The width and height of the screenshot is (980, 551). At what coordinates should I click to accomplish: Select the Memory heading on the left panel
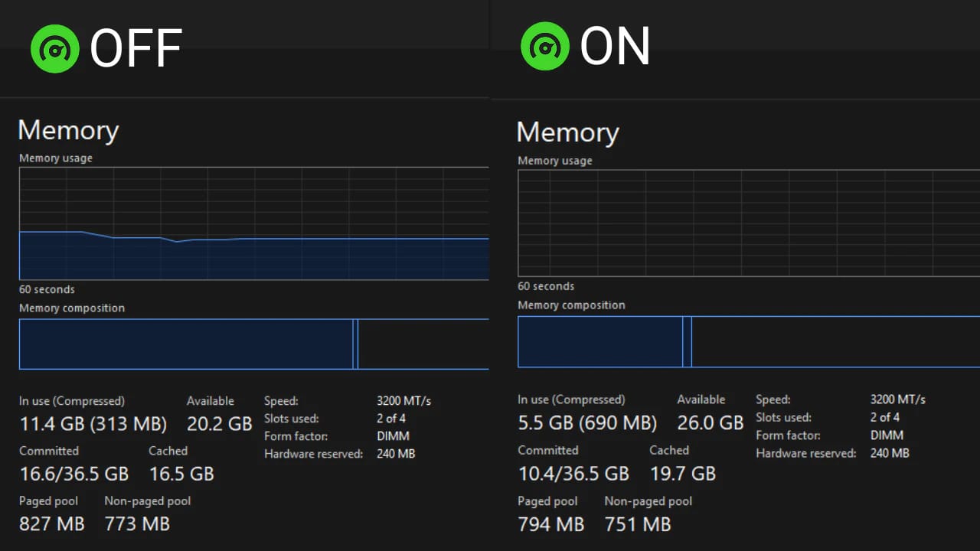(67, 130)
